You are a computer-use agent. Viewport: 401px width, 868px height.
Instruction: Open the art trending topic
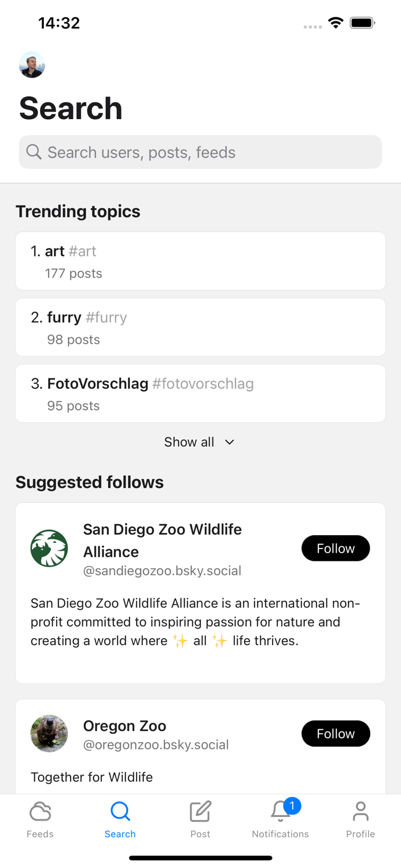[200, 261]
